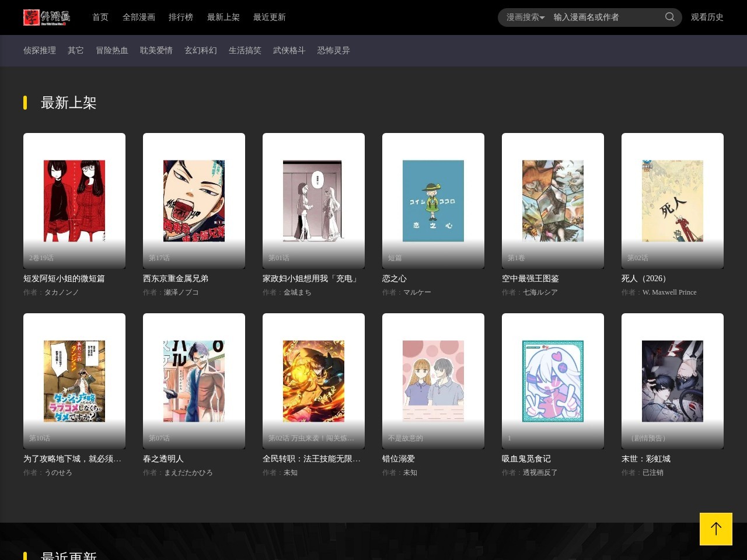
Task: Open cover of 错位溺爱
Action: (433, 381)
